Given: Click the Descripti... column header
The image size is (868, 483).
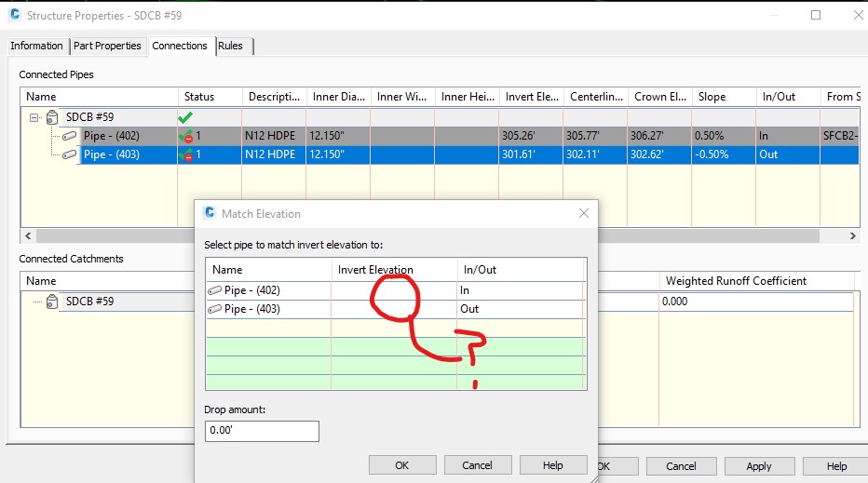Looking at the screenshot, I should [274, 97].
